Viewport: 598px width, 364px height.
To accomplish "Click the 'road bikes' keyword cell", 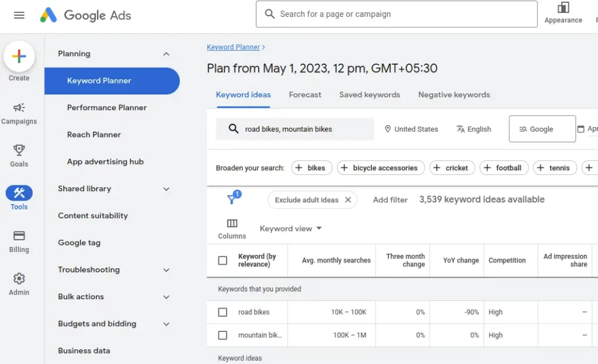I will 253,312.
